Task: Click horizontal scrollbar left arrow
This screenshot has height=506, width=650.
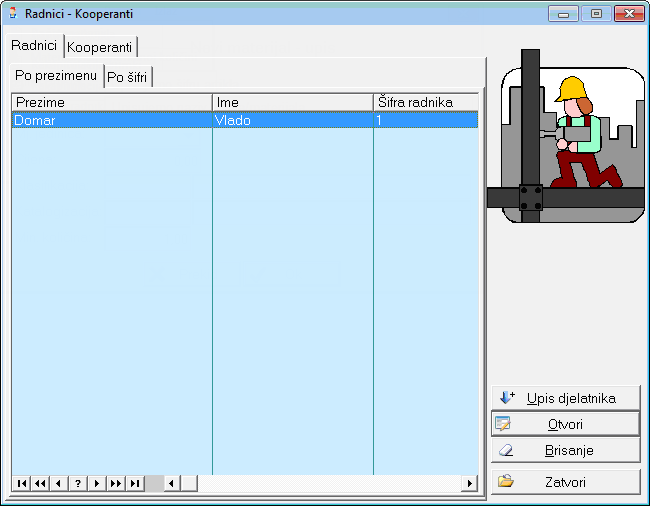Action: [x=172, y=483]
